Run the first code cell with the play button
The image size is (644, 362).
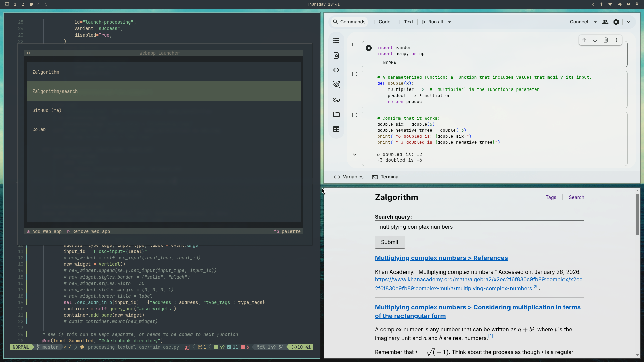368,48
